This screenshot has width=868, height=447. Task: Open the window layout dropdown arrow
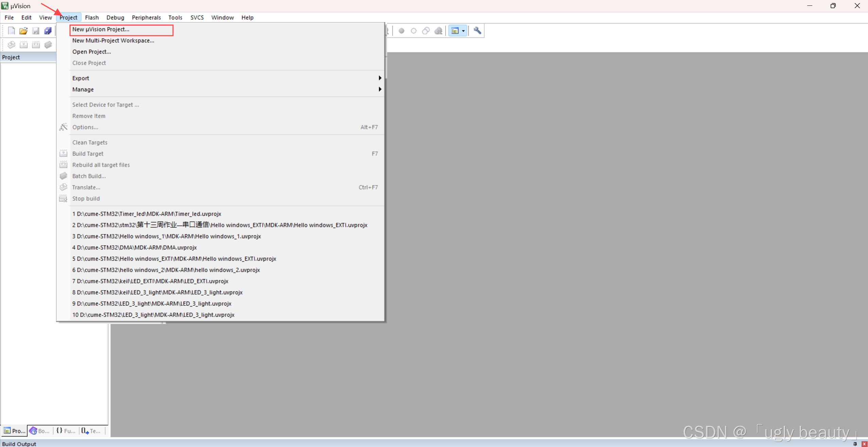[x=463, y=31]
